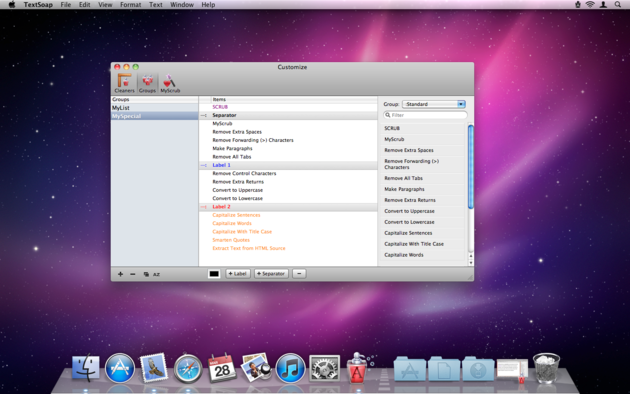630x394 pixels.
Task: Click the scrollbar down arrow
Action: (x=470, y=263)
